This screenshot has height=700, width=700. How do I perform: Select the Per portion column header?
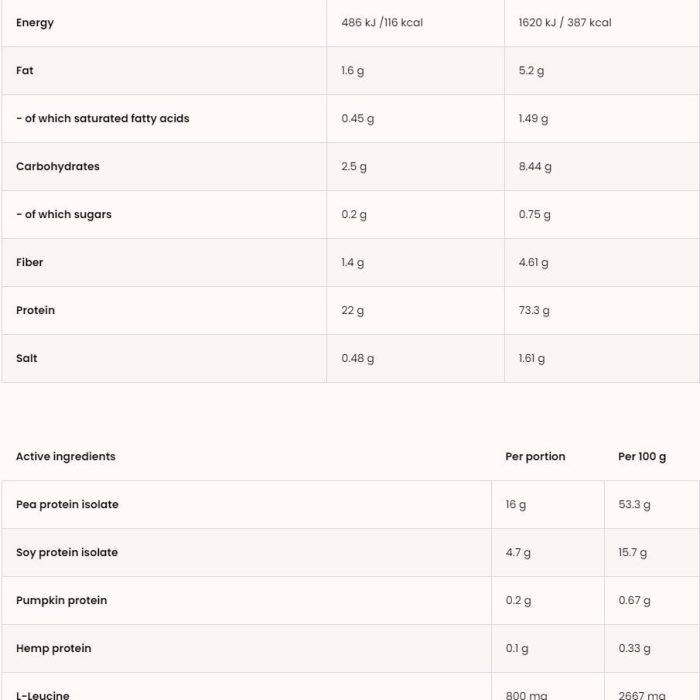[535, 456]
